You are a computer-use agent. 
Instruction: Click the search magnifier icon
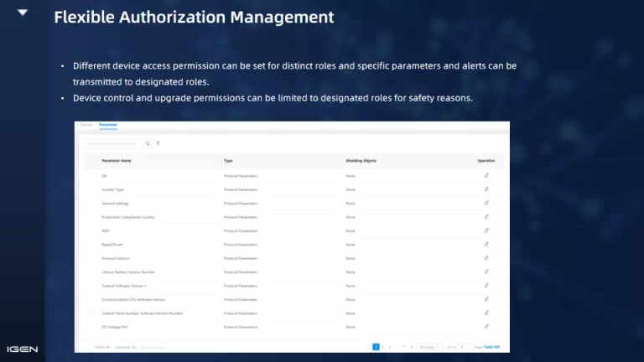148,143
